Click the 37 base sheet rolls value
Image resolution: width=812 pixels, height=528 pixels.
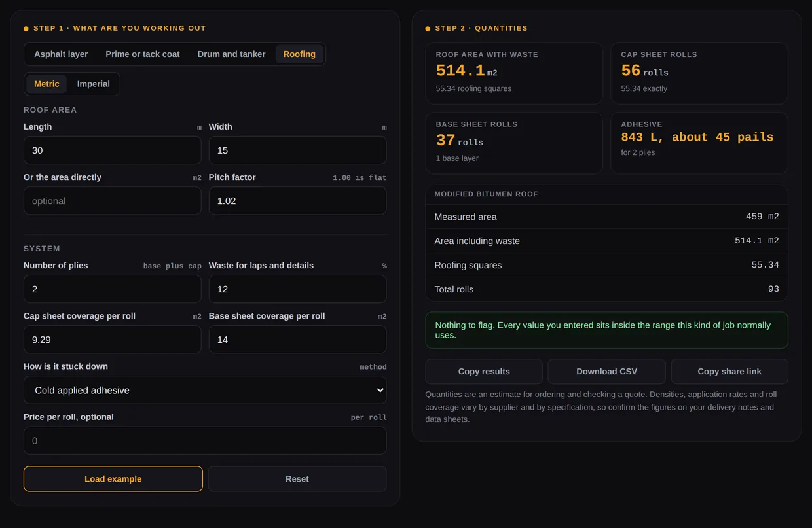coord(445,140)
